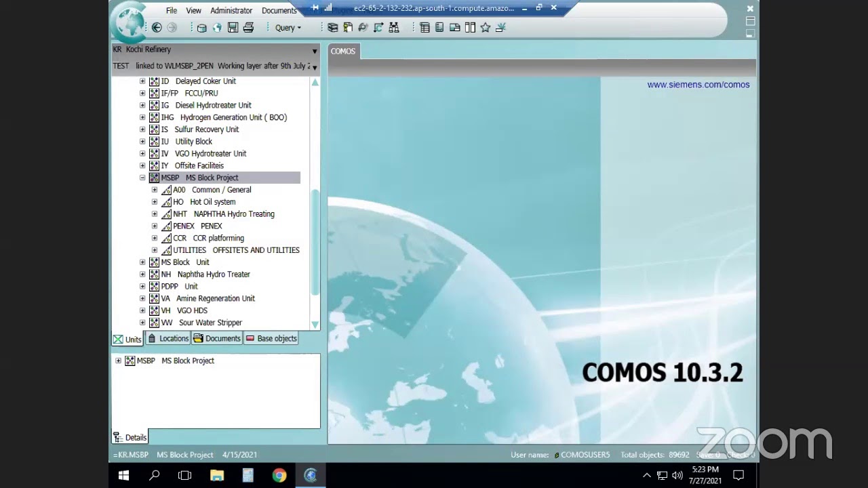Select the COMOS workspace tab
868x488 pixels.
[343, 52]
